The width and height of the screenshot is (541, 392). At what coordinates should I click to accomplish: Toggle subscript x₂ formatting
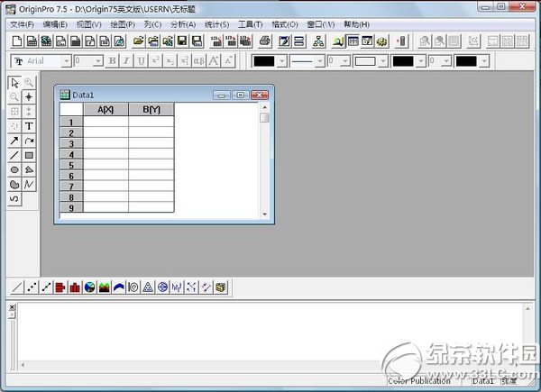[x=170, y=61]
